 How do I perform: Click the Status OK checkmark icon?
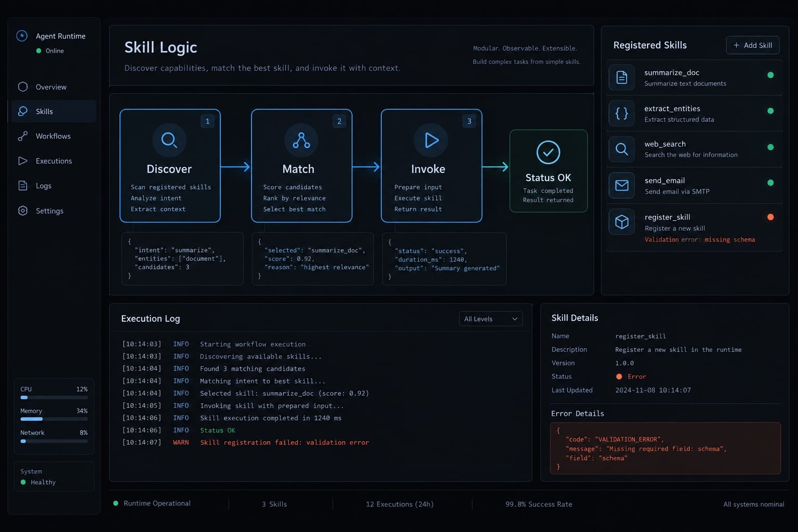coord(548,152)
